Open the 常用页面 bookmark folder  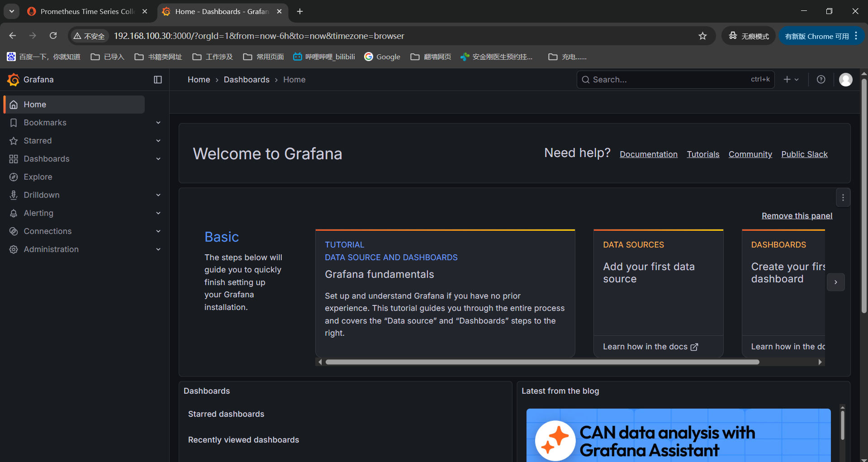coord(263,57)
